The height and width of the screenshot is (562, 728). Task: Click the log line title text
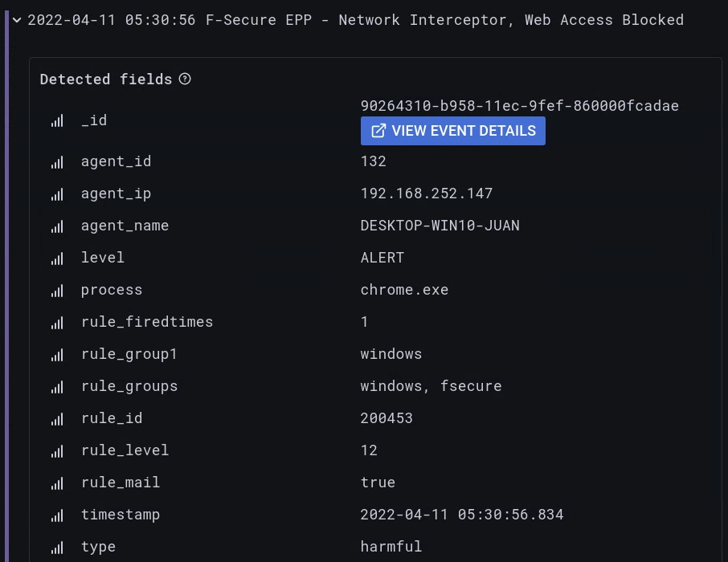[355, 20]
